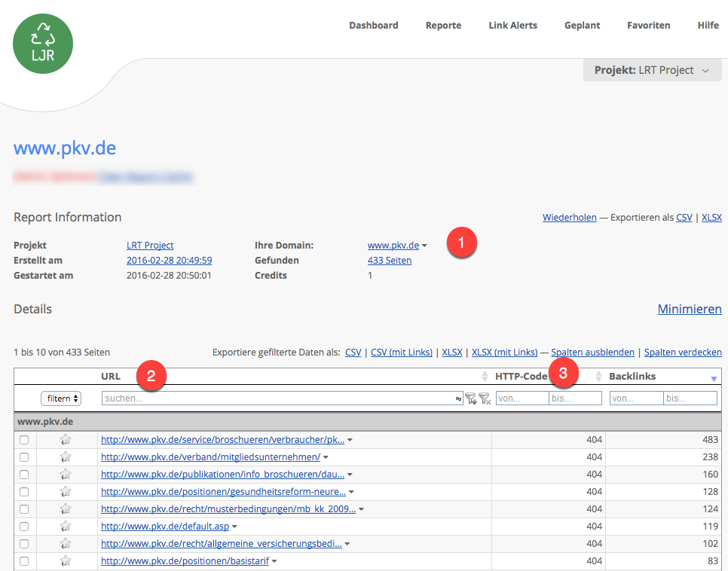
Task: Click the www.pkv.de page title
Action: (65, 148)
